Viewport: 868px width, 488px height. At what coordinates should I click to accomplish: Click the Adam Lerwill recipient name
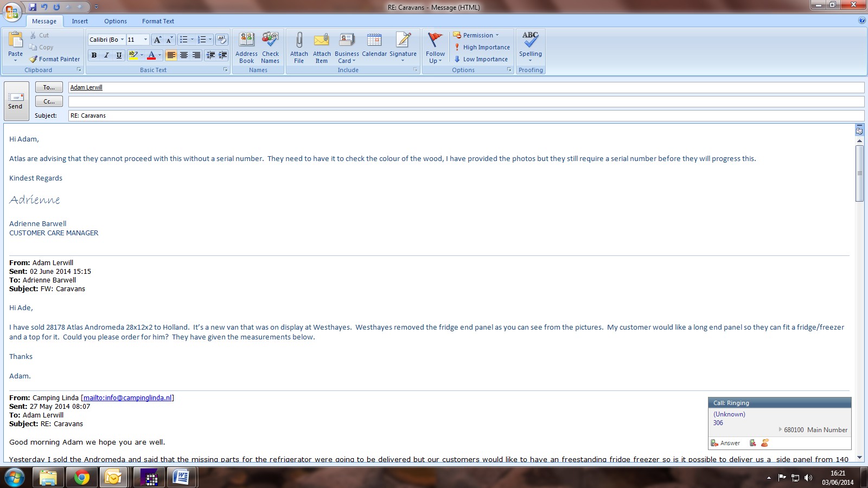[86, 87]
